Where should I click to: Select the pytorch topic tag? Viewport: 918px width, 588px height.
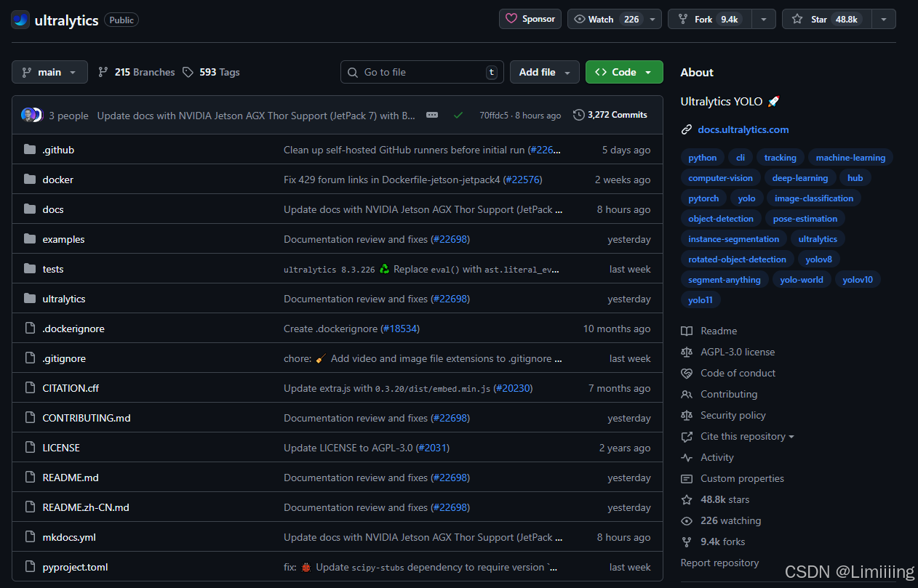[x=703, y=198]
